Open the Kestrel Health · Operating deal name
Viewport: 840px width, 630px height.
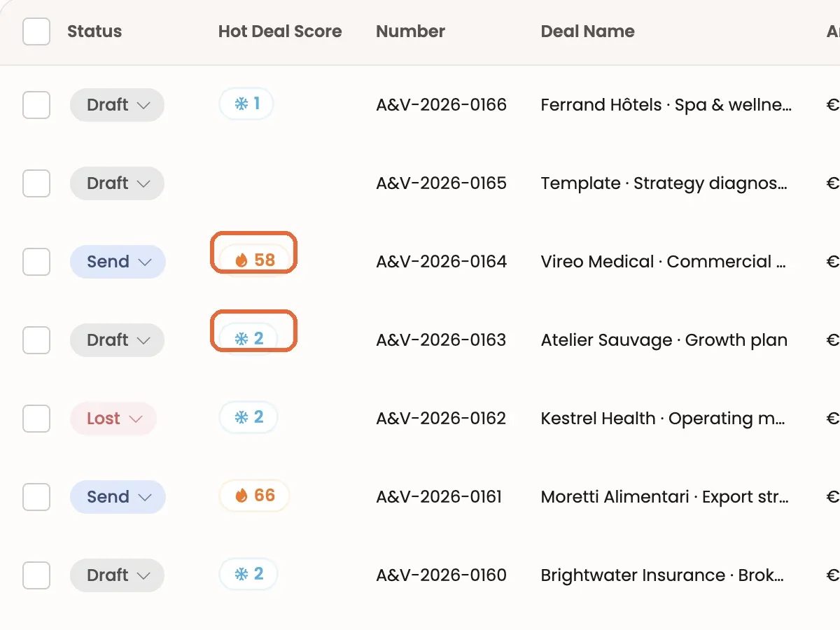[x=663, y=419]
